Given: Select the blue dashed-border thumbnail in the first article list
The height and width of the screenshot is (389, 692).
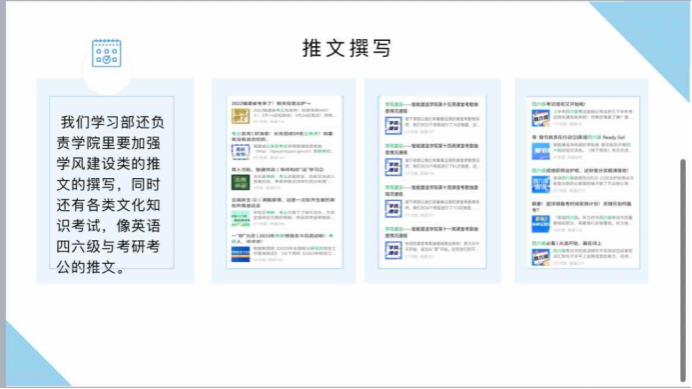Looking at the screenshot, I should click(241, 152).
